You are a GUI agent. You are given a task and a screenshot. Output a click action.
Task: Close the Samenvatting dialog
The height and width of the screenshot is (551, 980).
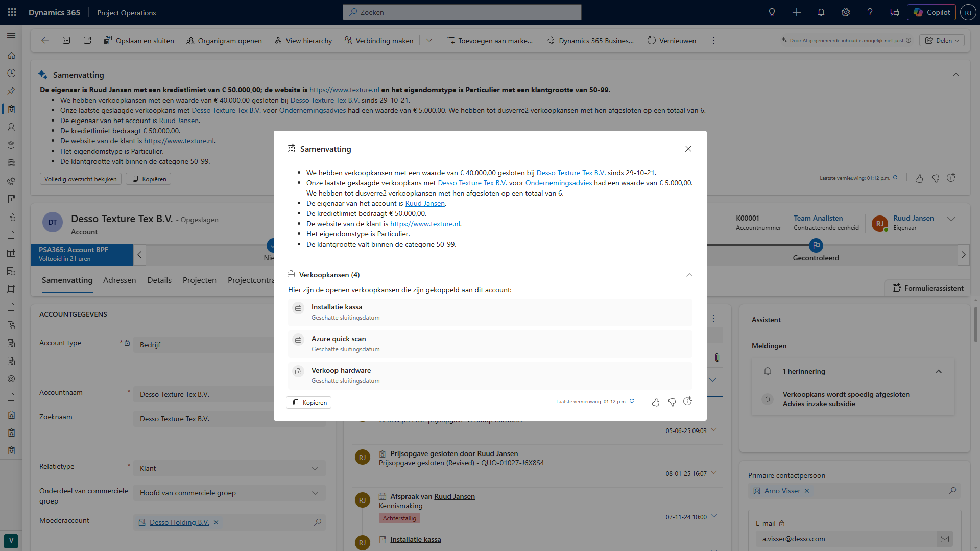[x=688, y=149]
